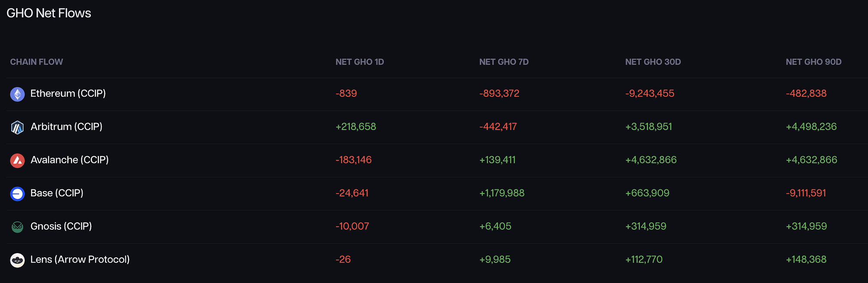This screenshot has height=283, width=868.
Task: Click the red Avalanche logo icon
Action: (17, 160)
